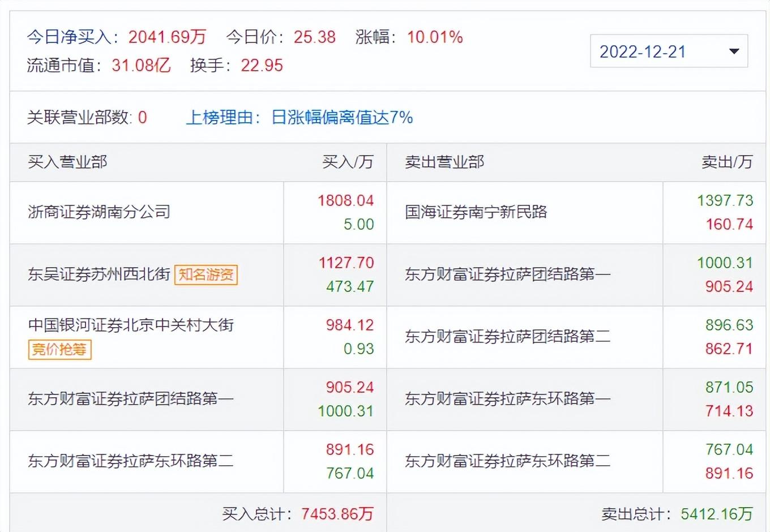Click the value 160.74
Image resolution: width=770 pixels, height=532 pixels.
(x=729, y=224)
